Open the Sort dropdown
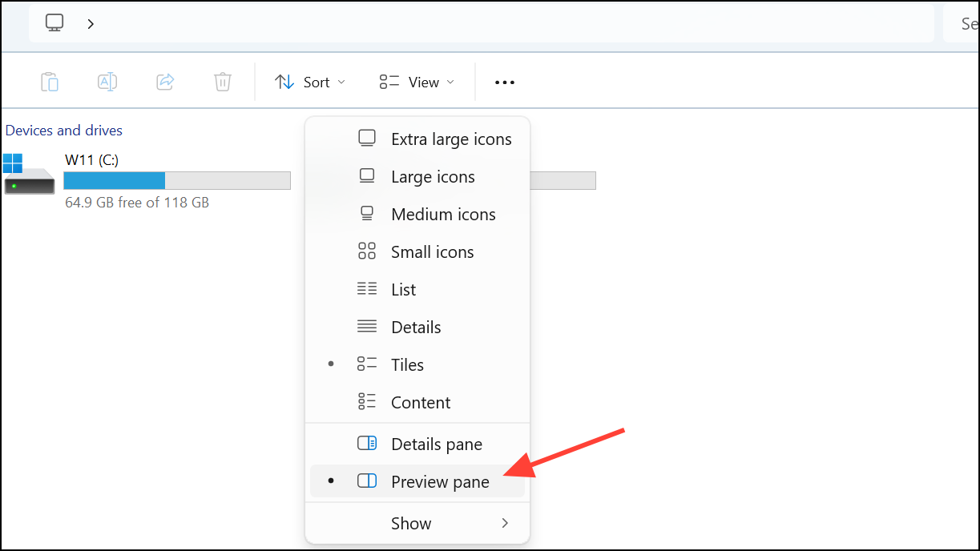Viewport: 980px width, 551px height. tap(316, 81)
